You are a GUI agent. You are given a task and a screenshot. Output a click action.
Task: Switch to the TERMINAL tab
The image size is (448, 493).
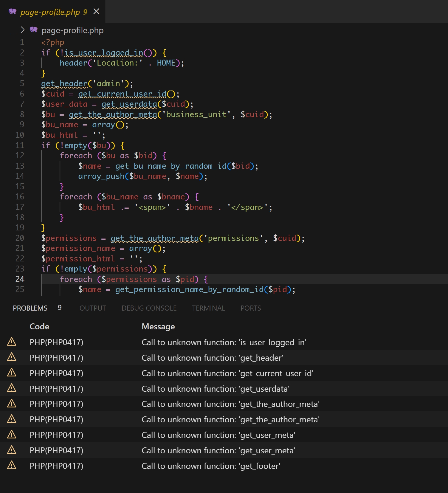pos(208,308)
